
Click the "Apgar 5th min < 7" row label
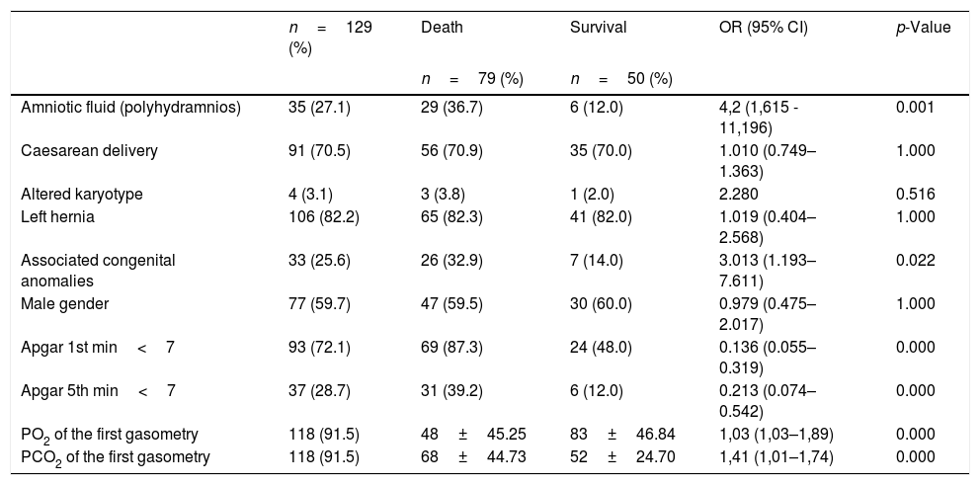tap(98, 391)
